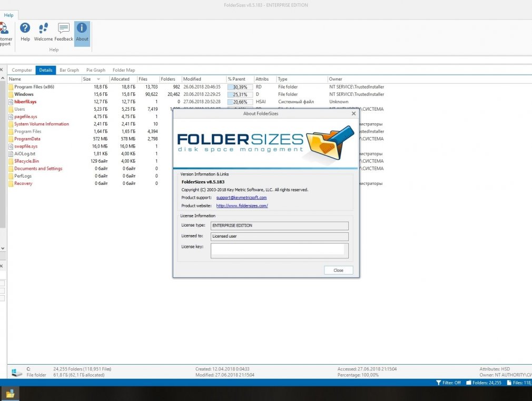532x401 pixels.
Task: Click the 30,39% parent bar
Action: pyautogui.click(x=240, y=87)
